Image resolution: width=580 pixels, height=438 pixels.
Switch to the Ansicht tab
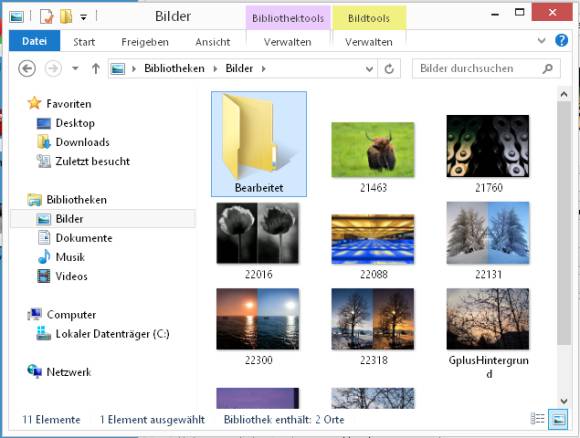click(213, 42)
